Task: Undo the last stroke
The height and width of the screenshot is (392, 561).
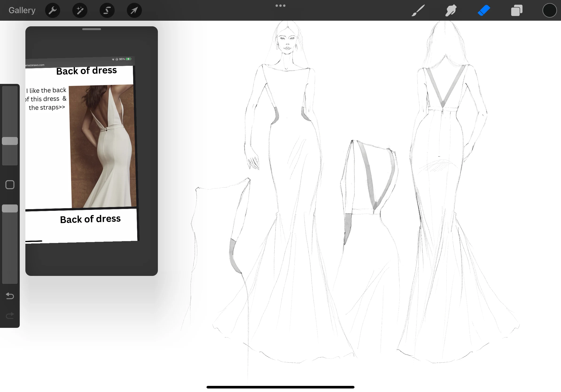Action: point(10,296)
